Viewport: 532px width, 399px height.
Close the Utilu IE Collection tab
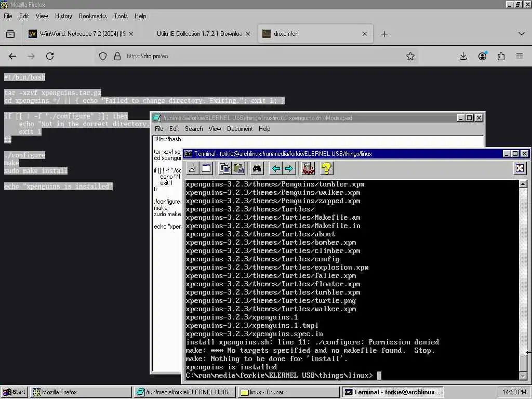point(248,34)
